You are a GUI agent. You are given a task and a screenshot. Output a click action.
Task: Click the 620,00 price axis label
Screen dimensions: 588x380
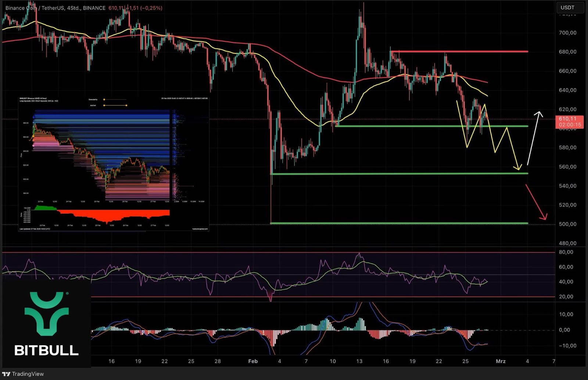tap(567, 109)
